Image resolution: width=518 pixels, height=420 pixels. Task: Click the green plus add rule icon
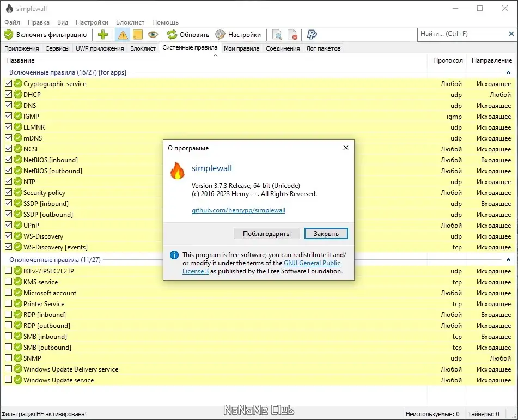tap(103, 34)
